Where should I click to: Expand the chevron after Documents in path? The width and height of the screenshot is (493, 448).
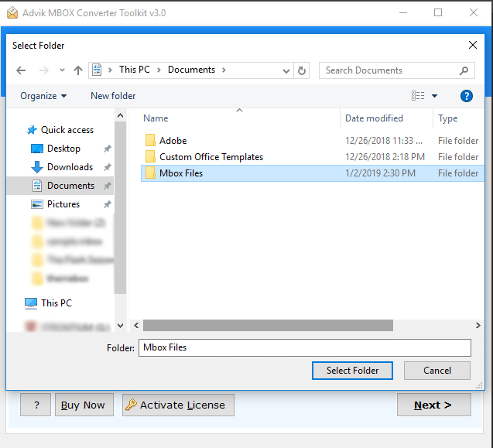tap(224, 70)
